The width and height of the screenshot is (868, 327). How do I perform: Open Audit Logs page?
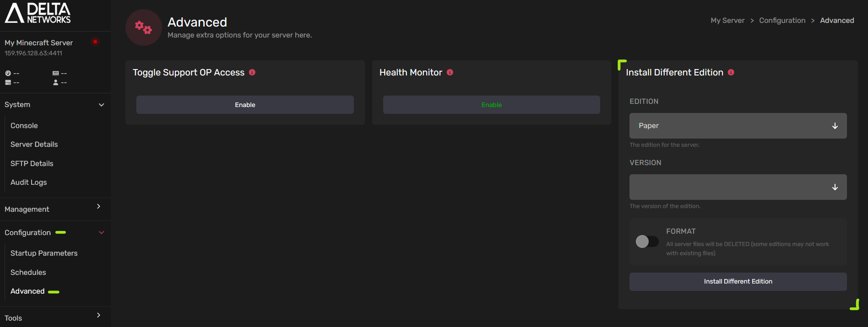click(29, 182)
